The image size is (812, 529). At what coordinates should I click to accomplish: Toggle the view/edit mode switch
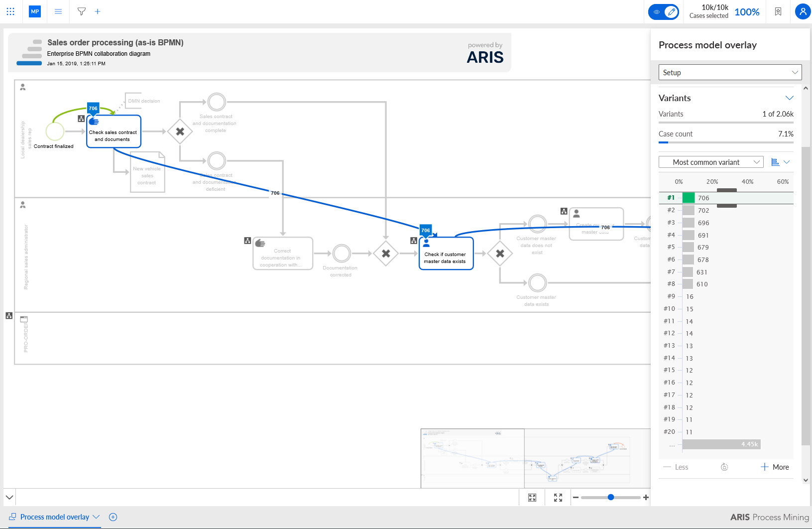664,11
